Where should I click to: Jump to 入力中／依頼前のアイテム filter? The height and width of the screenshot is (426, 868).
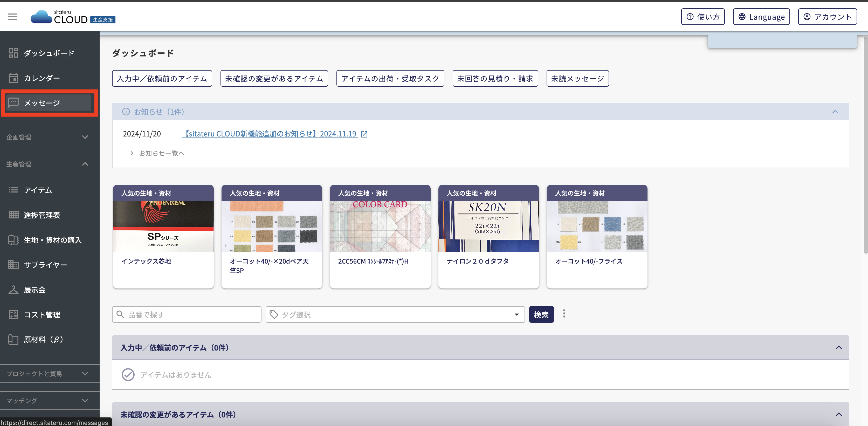pos(162,78)
